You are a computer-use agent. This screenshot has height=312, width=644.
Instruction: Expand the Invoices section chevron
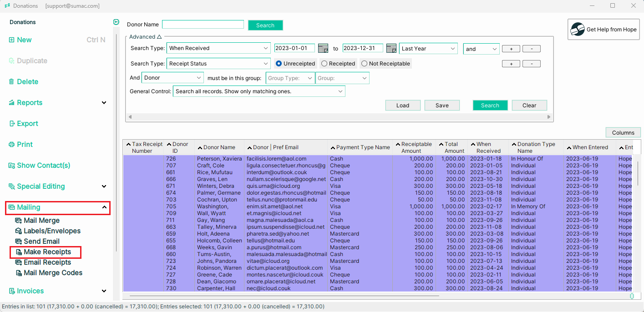[x=104, y=291]
